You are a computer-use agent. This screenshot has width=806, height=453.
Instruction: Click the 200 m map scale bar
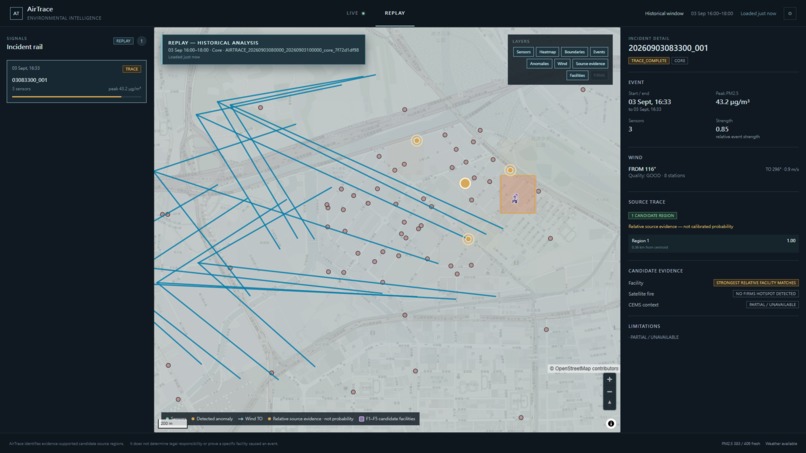pos(172,423)
